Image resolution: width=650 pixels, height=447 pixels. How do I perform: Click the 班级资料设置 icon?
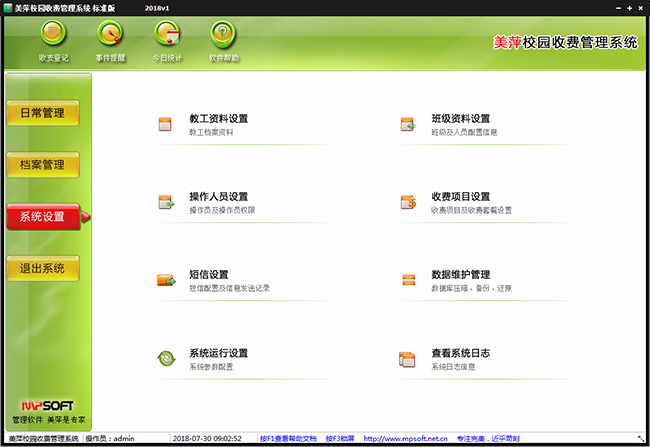pos(407,124)
